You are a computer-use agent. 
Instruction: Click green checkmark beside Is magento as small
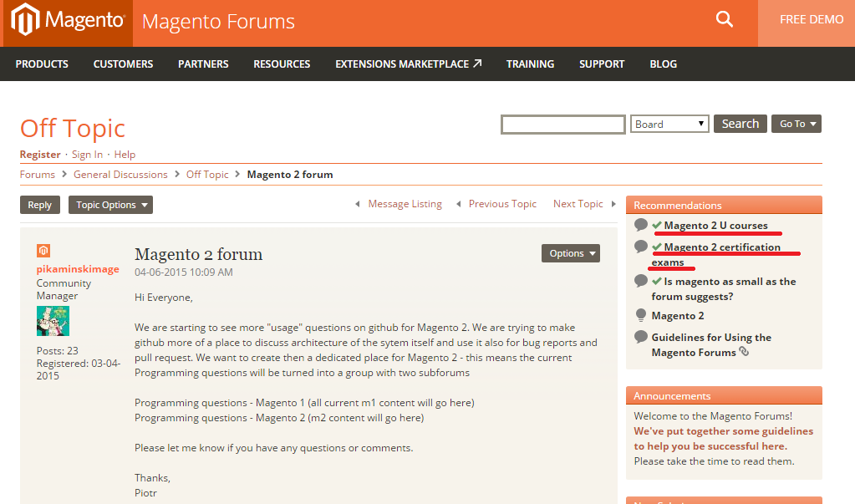(x=657, y=281)
